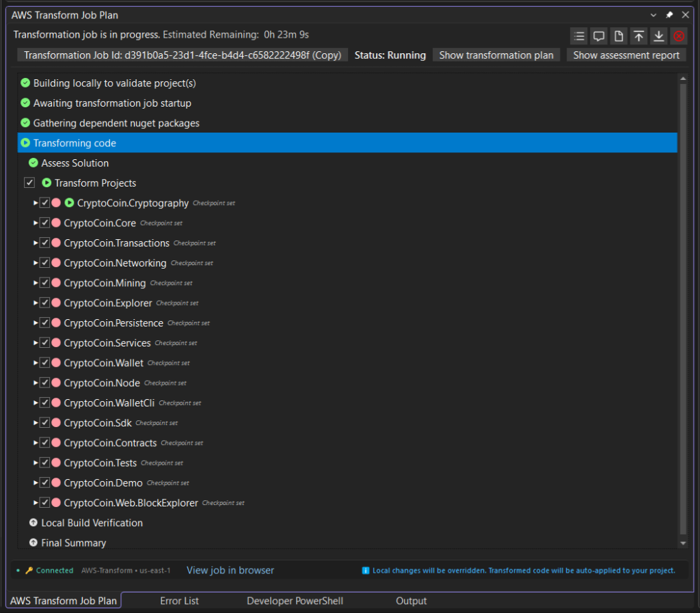This screenshot has width=700, height=613.
Task: Click the scrollbar down arrow in the job plan list
Action: pyautogui.click(x=683, y=543)
